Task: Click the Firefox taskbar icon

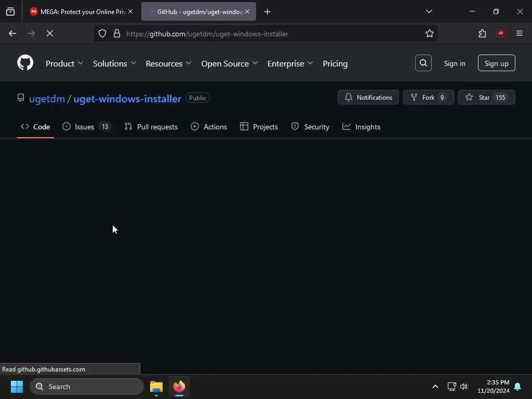Action: pos(179,387)
